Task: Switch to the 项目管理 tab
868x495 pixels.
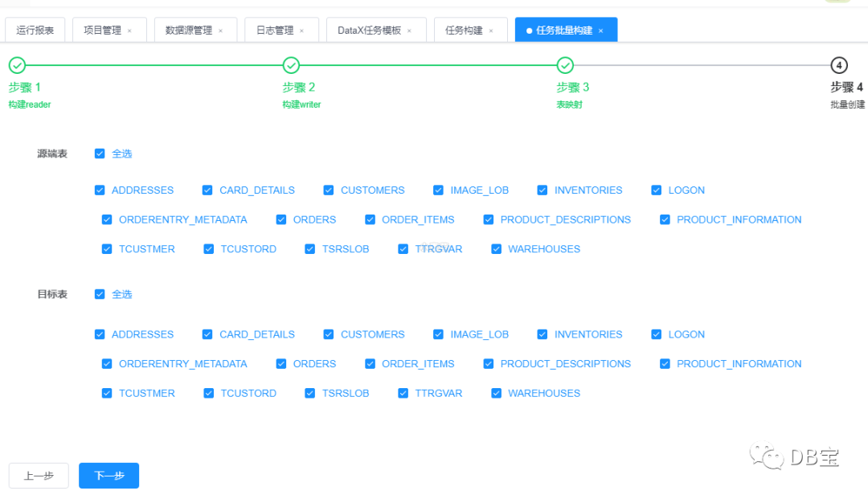Action: (x=109, y=30)
